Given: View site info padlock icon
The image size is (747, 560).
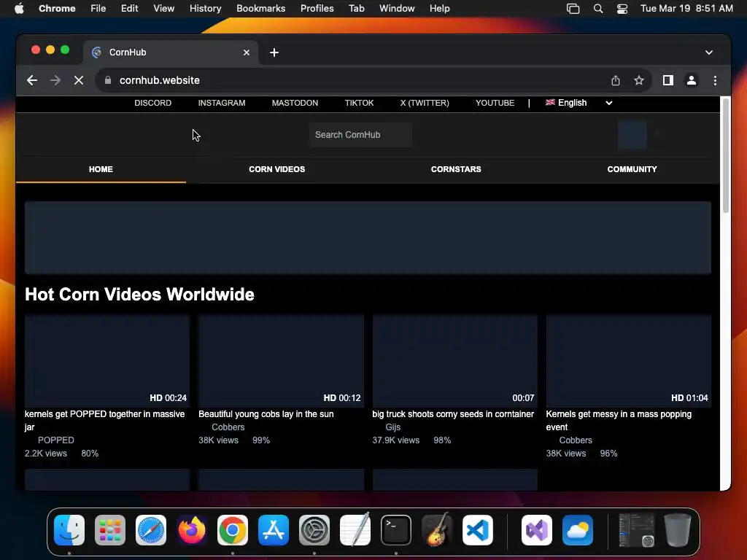Looking at the screenshot, I should [108, 80].
